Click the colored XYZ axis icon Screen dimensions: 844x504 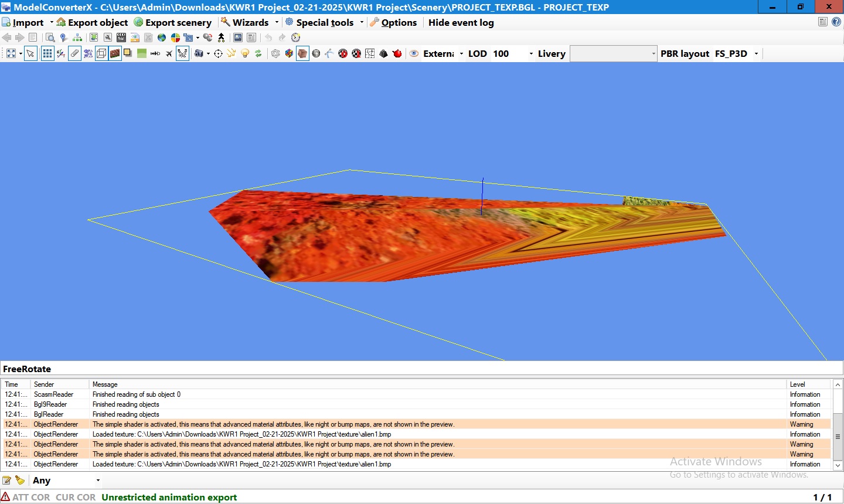coord(61,53)
